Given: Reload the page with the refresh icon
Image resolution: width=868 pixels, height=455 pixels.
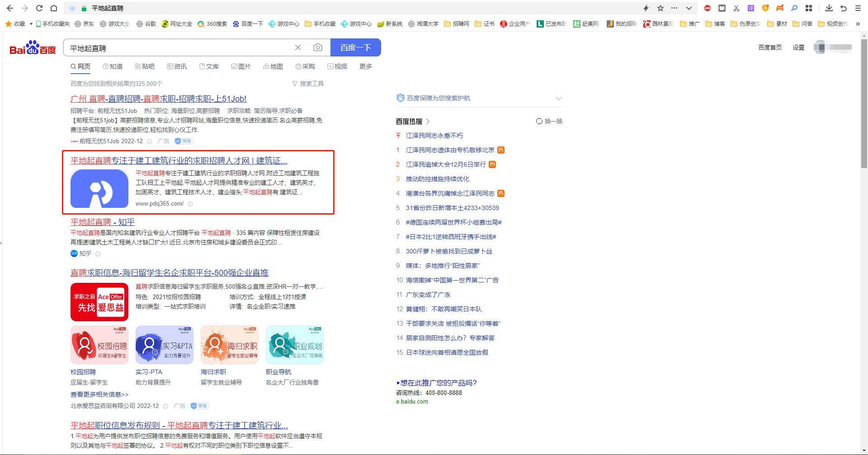Looking at the screenshot, I should 39,8.
